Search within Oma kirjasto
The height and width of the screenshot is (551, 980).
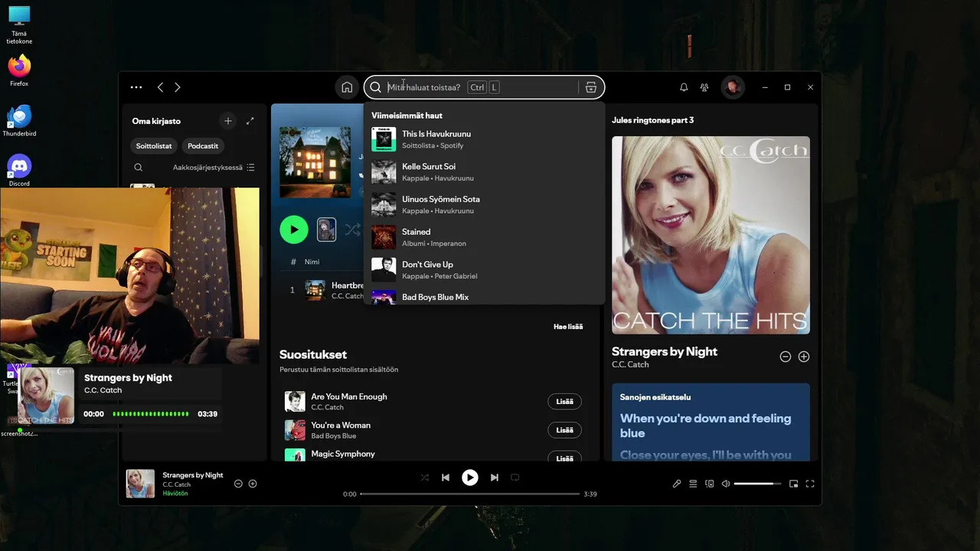(138, 168)
